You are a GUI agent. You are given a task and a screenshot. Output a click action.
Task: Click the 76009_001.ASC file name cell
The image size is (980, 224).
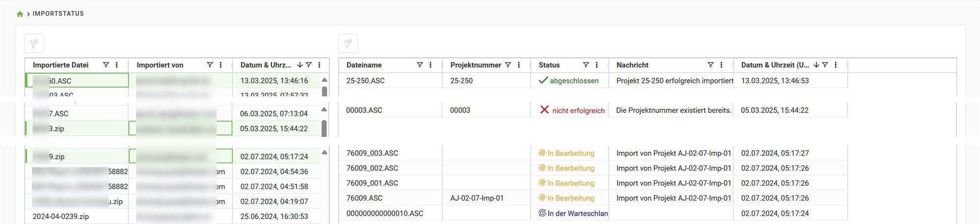390,183
